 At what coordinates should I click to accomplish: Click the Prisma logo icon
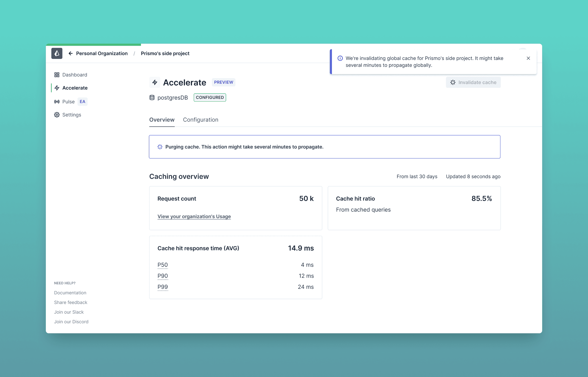point(57,53)
